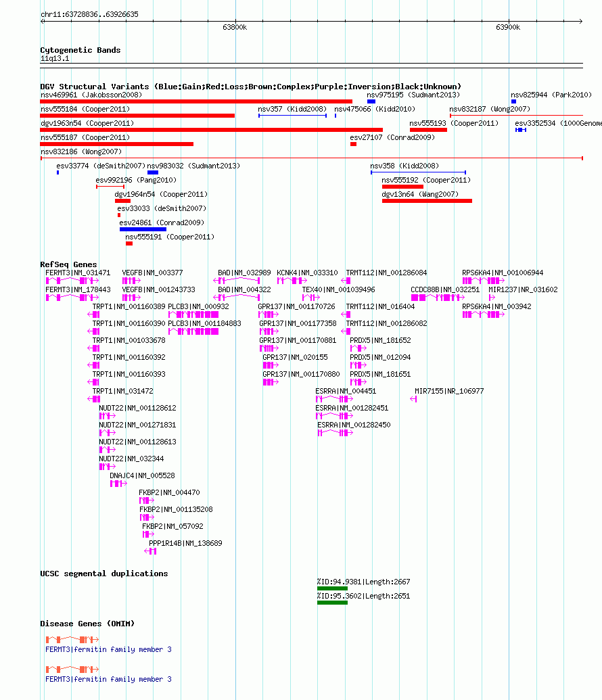The width and height of the screenshot is (602, 700).
Task: Click the nsv832186 (Wong2007) label
Action: click(x=81, y=151)
